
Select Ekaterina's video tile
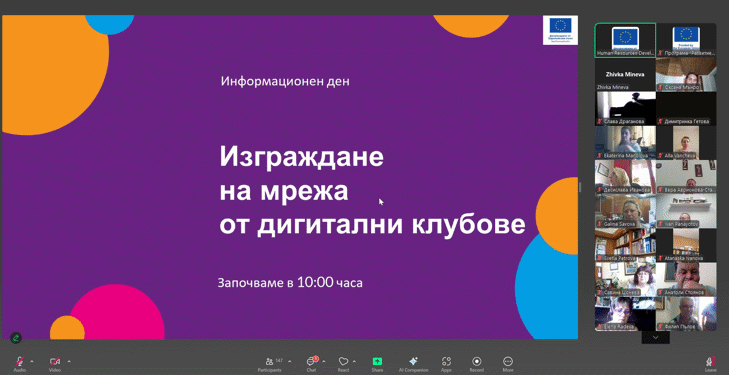pyautogui.click(x=625, y=143)
